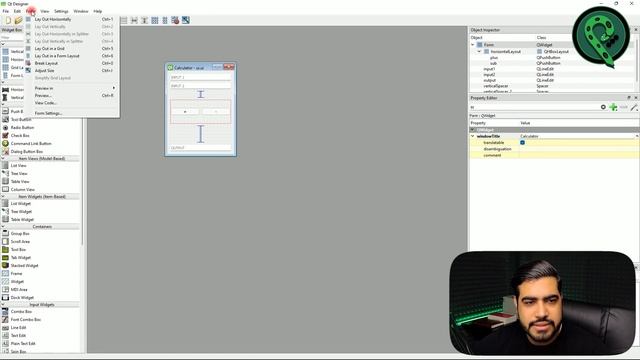
Task: Click the - button on the Calculator form
Action: 216,111
